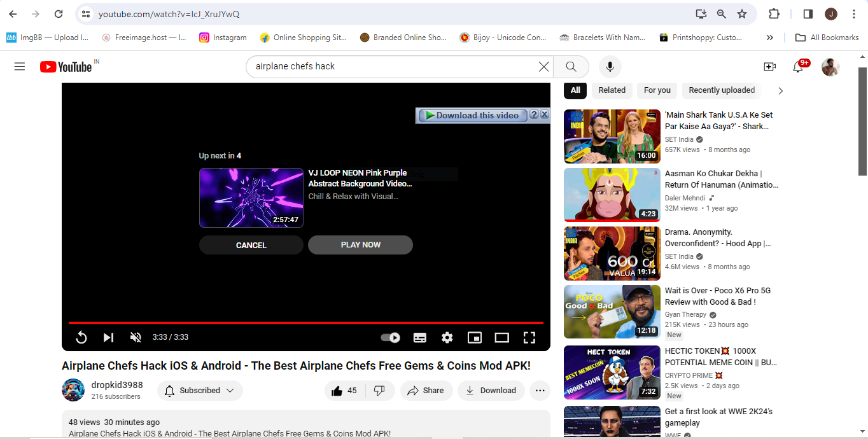This screenshot has width=868, height=439.
Task: Open Poco X6 Pro 5G review thumbnail
Action: 612,312
